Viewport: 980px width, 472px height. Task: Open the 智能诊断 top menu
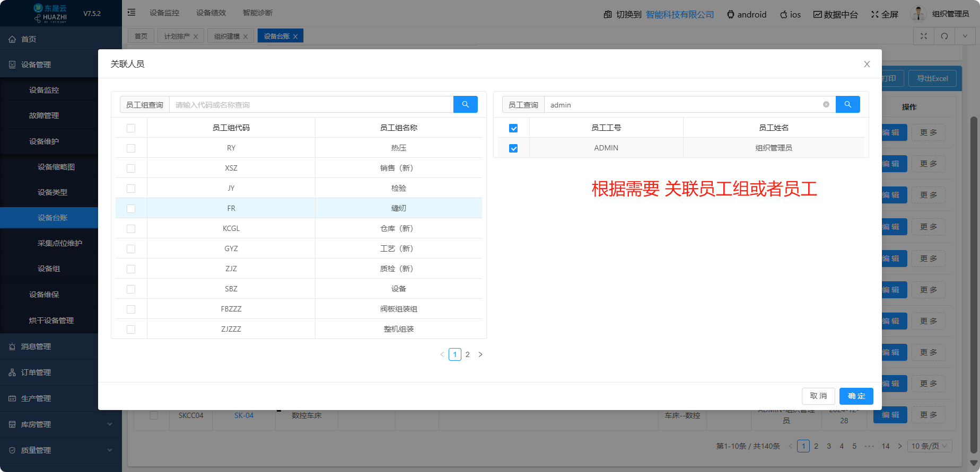258,13
